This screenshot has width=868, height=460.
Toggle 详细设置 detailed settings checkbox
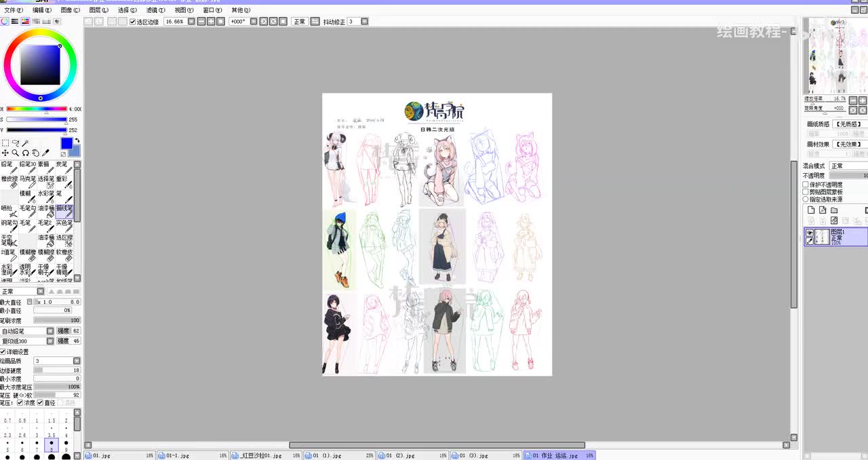(3, 351)
